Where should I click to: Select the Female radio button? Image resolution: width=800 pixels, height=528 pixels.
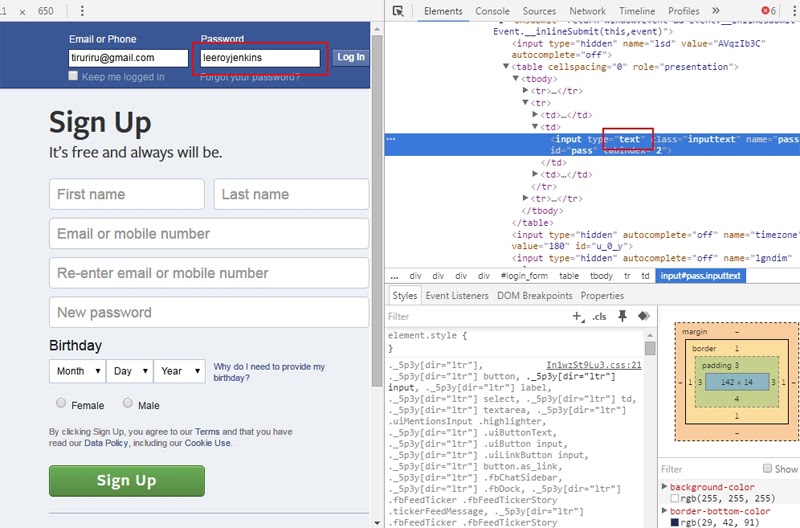(x=61, y=403)
